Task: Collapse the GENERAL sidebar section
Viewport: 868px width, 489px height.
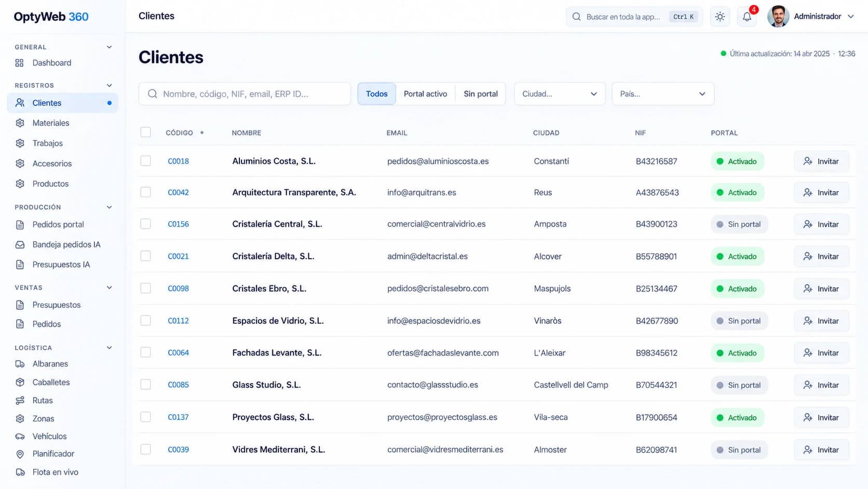Action: [x=109, y=47]
